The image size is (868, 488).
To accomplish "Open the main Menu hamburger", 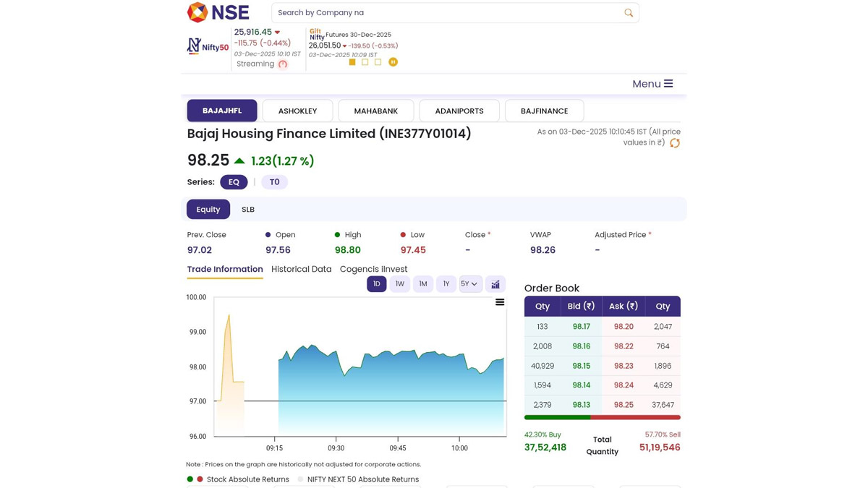I will click(x=652, y=84).
